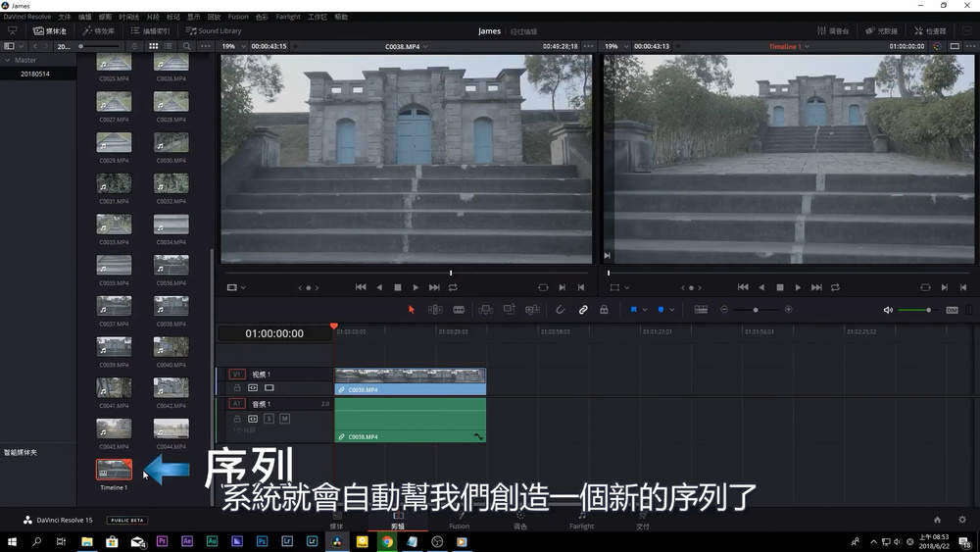This screenshot has width=980, height=552.
Task: Adjust media pool thumbnail size slider
Action: pyautogui.click(x=99, y=46)
